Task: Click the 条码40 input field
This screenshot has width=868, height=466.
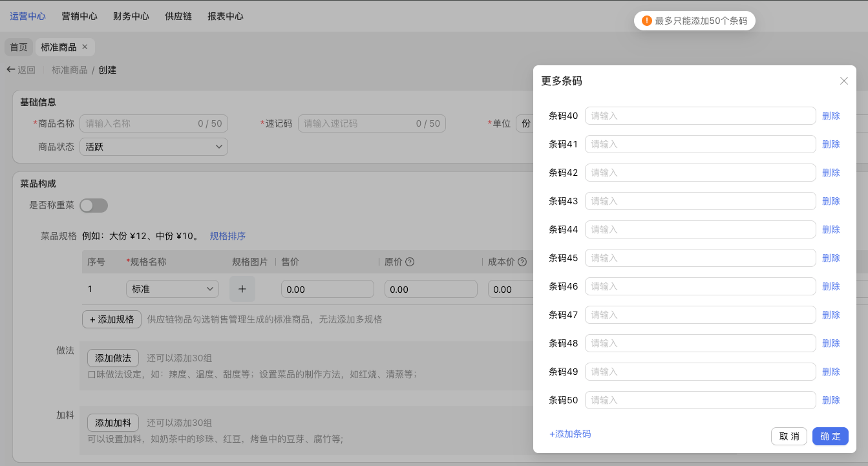Action: pos(700,116)
